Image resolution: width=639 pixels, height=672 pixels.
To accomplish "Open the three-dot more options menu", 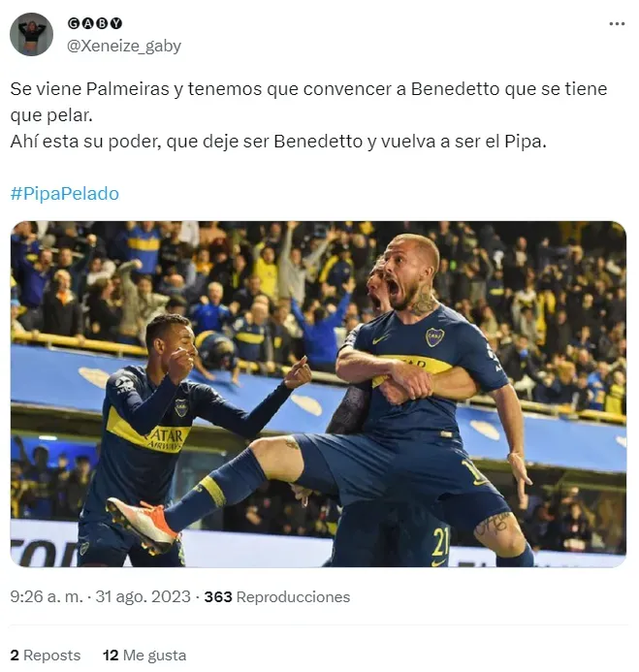I will click(x=617, y=23).
